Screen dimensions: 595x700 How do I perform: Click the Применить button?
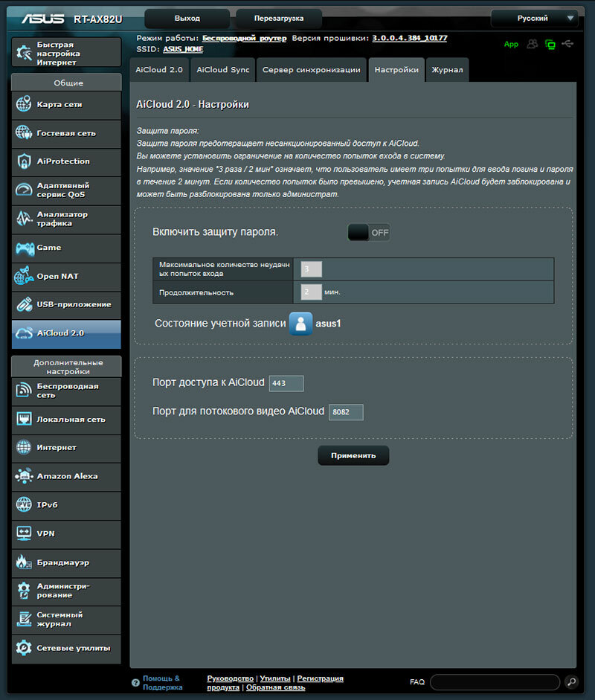point(353,455)
